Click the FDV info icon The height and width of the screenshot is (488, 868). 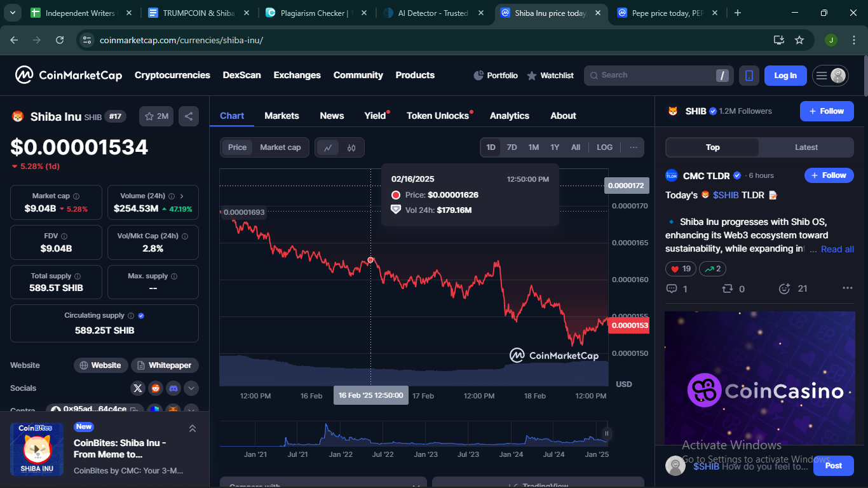[x=64, y=236]
